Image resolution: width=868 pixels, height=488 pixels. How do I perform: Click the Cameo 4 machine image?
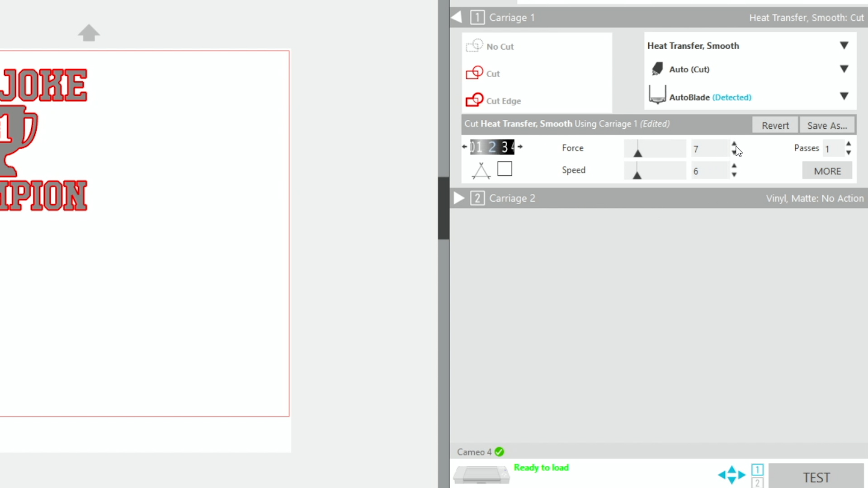(x=481, y=474)
